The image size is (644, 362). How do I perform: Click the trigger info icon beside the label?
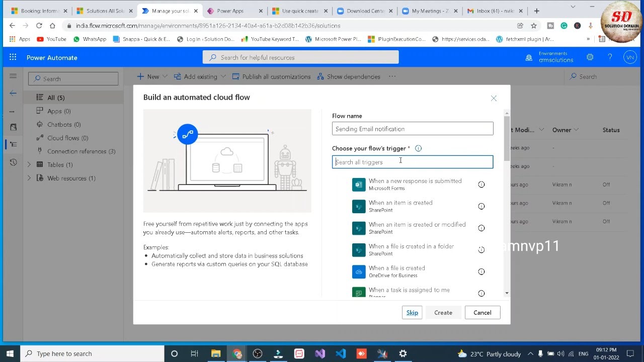point(418,148)
